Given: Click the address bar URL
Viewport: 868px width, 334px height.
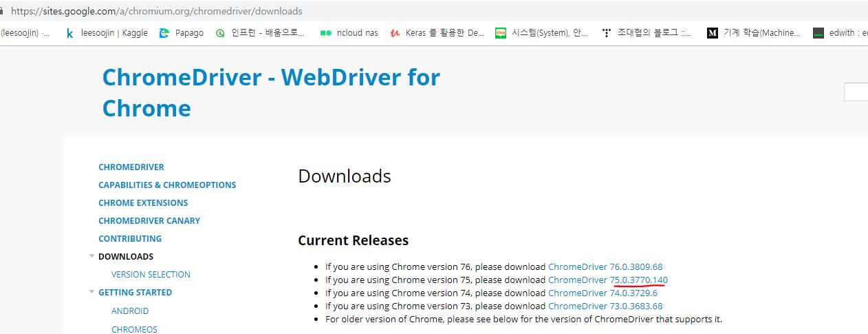Looking at the screenshot, I should coord(157,11).
